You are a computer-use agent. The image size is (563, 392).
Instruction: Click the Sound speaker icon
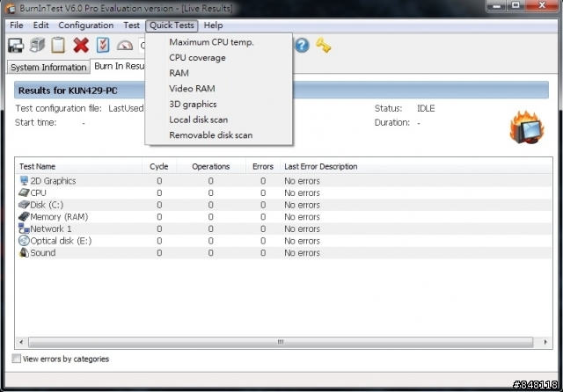point(24,252)
